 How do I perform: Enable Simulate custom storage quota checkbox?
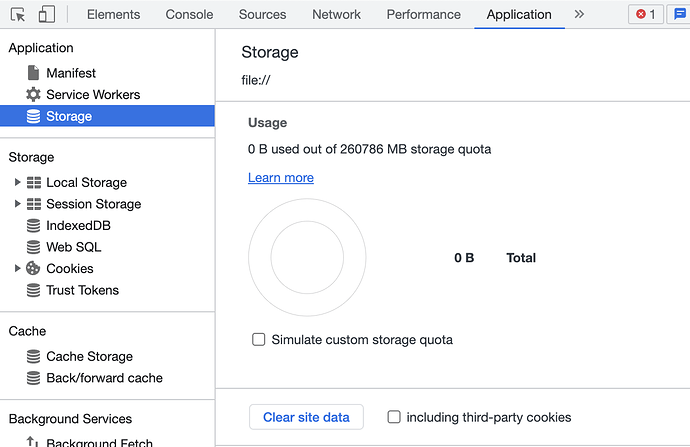pos(258,339)
